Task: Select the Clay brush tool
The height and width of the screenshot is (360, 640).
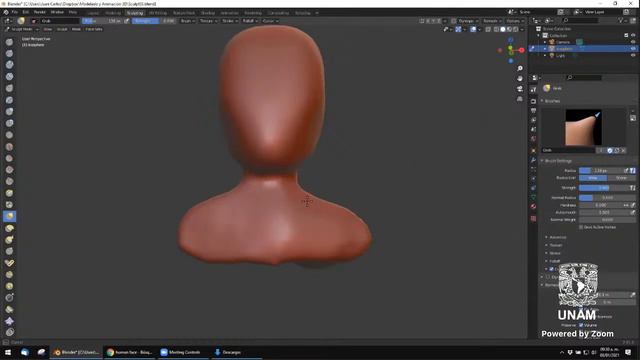Action: [9, 65]
